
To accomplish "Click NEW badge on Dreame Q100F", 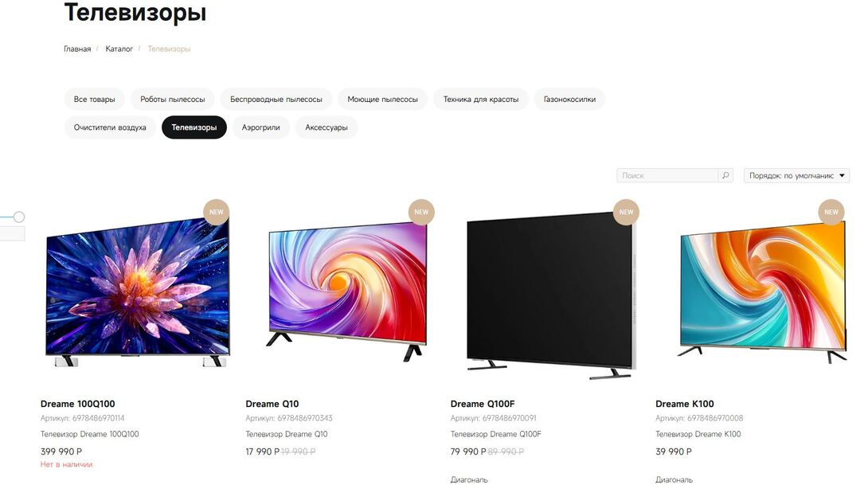I will (626, 212).
